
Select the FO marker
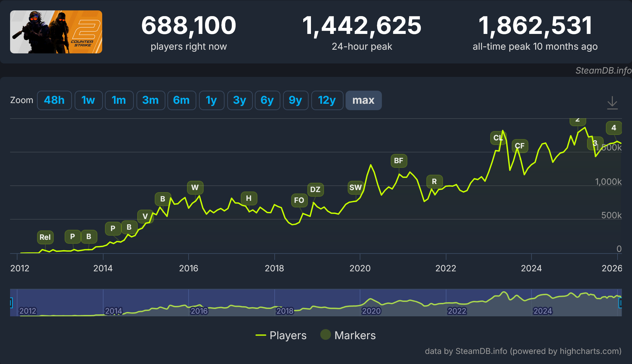299,200
